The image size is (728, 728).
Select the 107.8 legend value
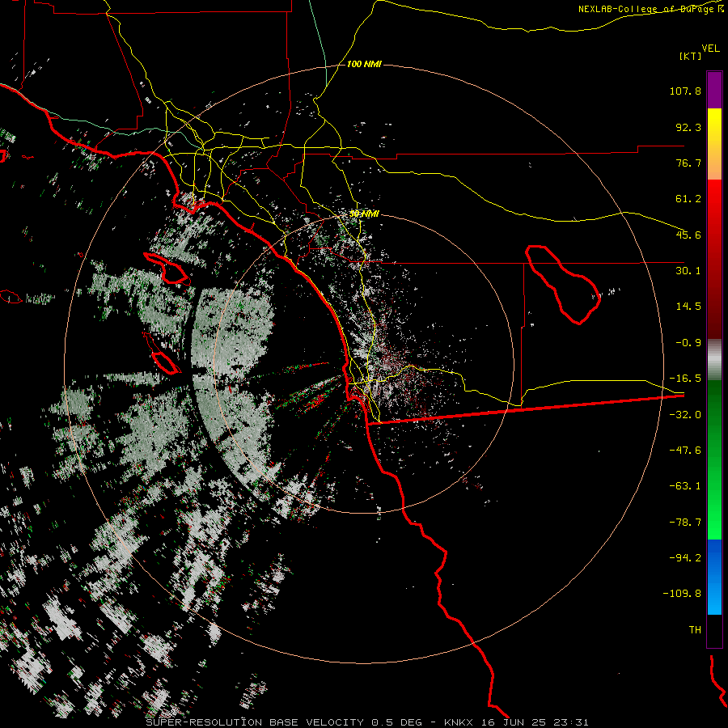coord(685,91)
